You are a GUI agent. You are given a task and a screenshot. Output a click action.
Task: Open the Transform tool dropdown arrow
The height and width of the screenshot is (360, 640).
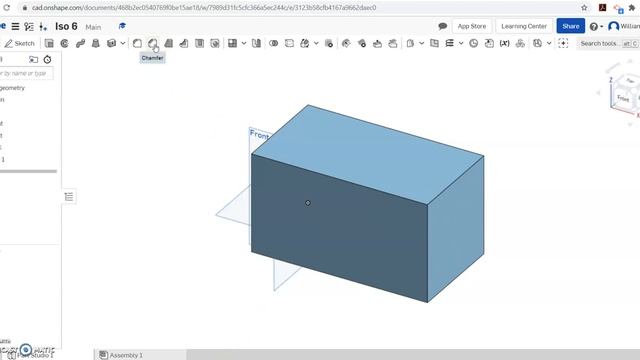pyautogui.click(x=316, y=43)
